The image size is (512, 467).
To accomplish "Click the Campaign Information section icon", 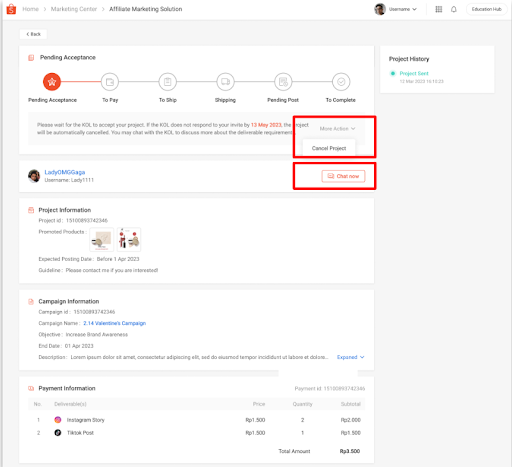I will tap(31, 302).
